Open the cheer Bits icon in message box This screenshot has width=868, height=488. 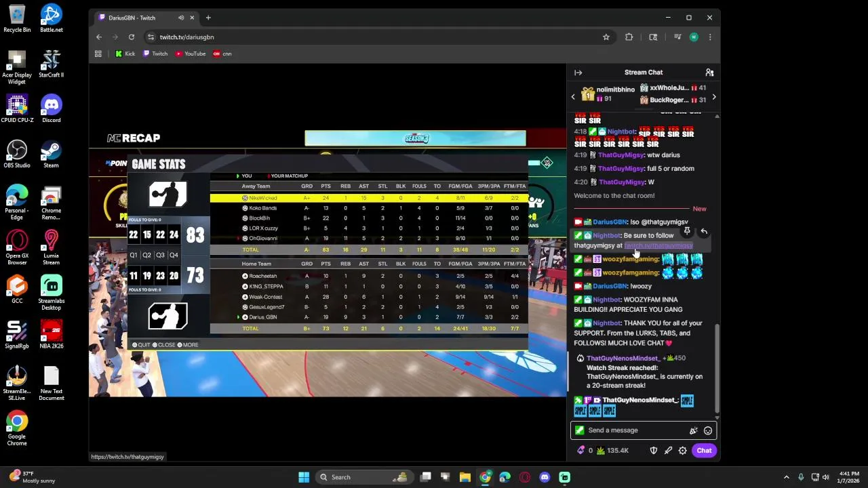[x=693, y=430]
